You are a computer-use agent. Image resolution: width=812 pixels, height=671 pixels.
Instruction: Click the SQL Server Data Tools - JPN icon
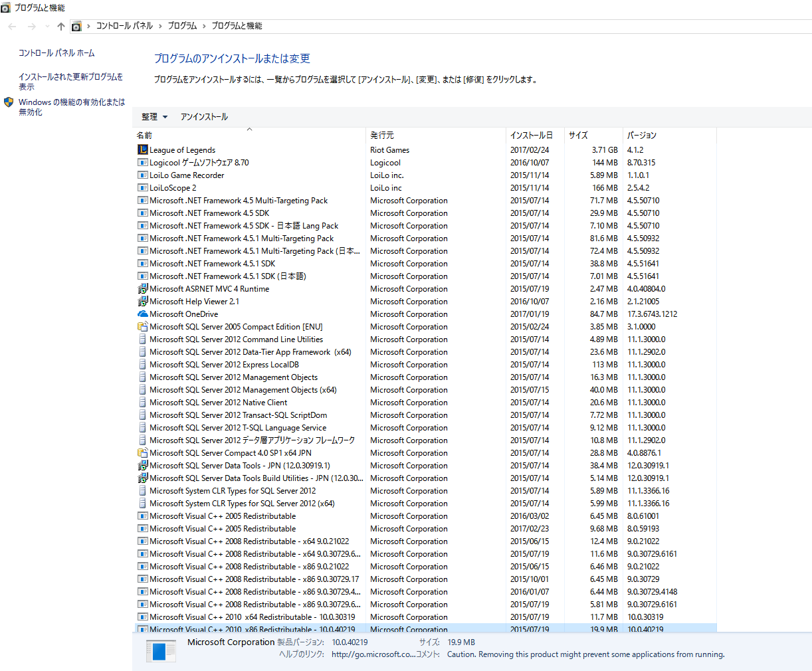tap(142, 465)
